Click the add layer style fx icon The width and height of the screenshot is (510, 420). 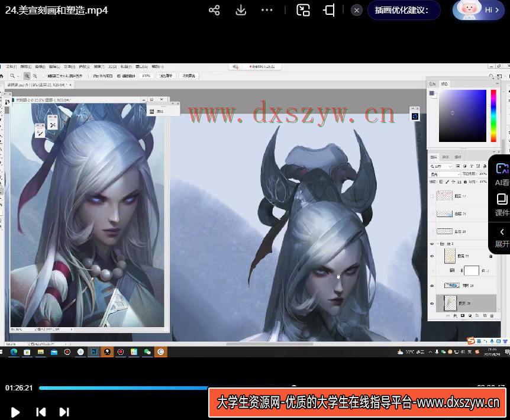coord(456,316)
